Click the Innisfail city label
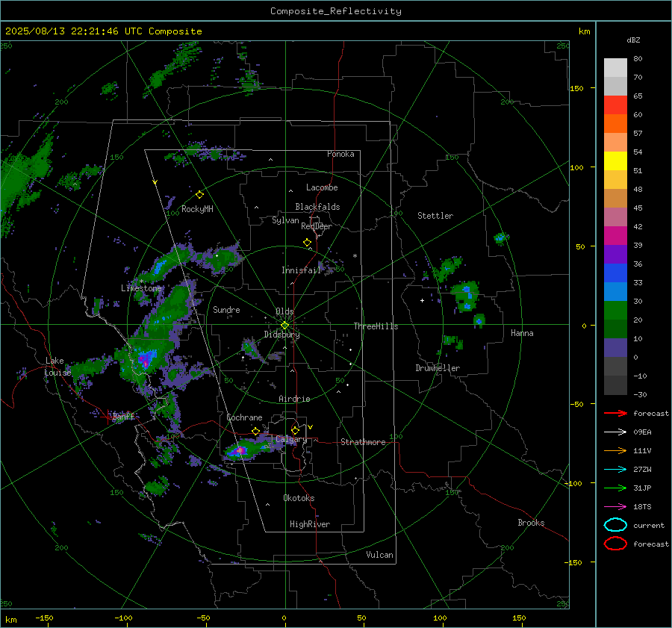 (302, 270)
